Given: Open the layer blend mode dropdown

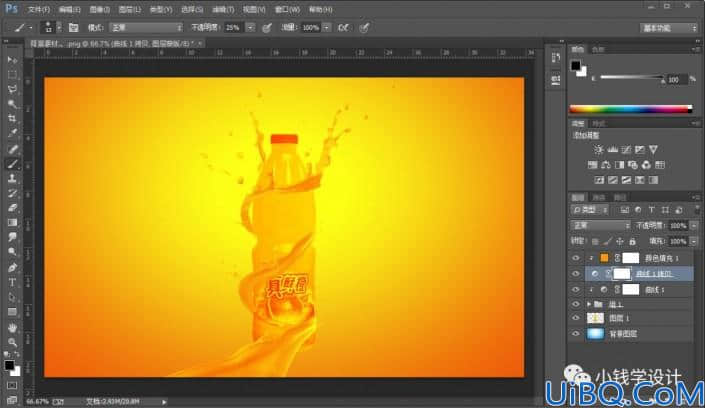Looking at the screenshot, I should (x=600, y=225).
